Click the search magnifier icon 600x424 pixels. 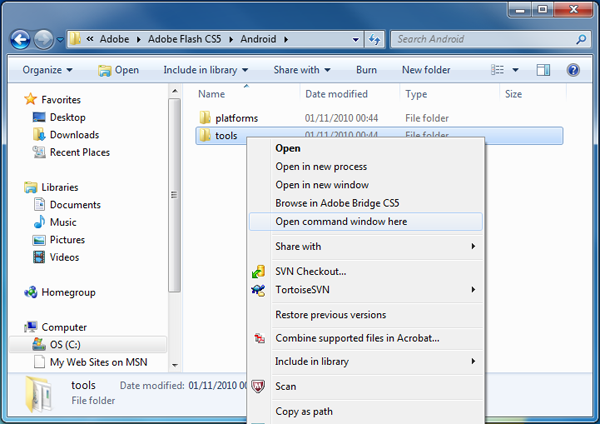(x=581, y=39)
